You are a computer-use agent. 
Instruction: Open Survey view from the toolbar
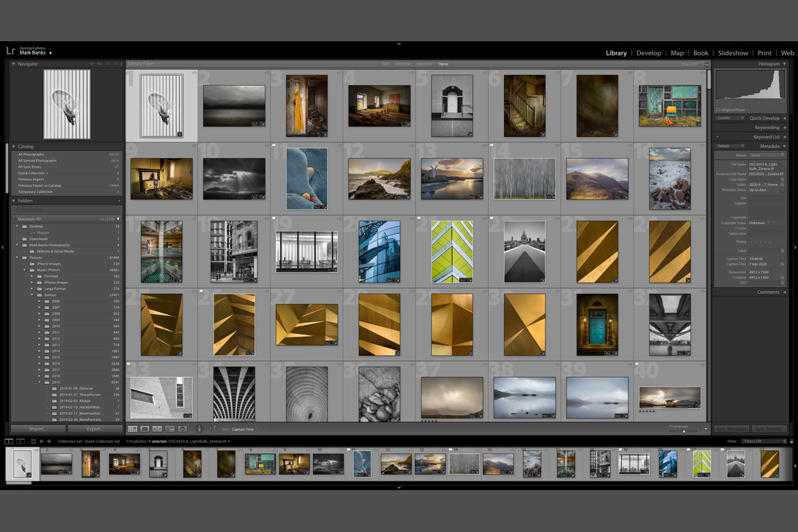pos(170,430)
